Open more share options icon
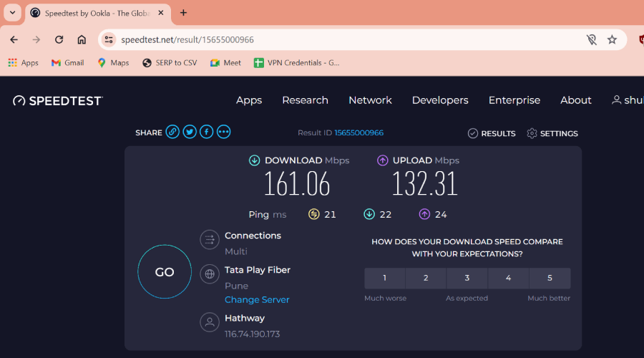Viewport: 644px width, 358px height. click(223, 132)
